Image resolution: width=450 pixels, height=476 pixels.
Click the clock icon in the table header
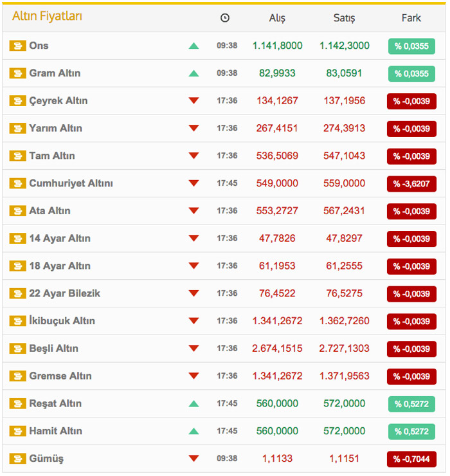coord(225,18)
